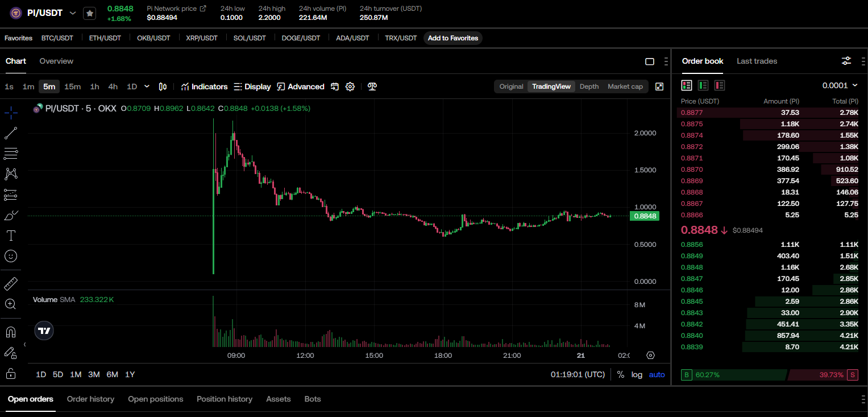
Task: Open the Display options
Action: [252, 86]
